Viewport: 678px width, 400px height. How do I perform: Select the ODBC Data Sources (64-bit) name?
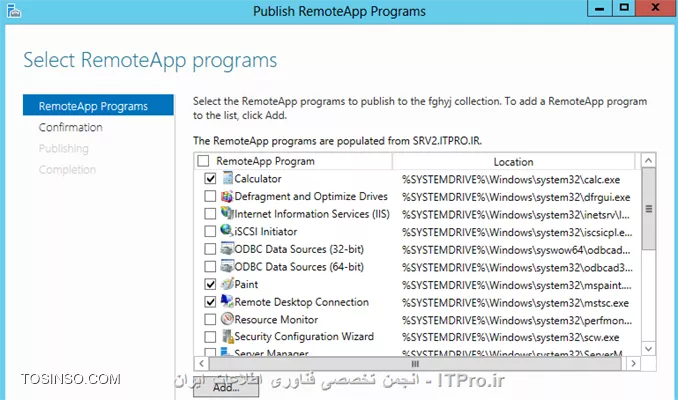(x=299, y=266)
